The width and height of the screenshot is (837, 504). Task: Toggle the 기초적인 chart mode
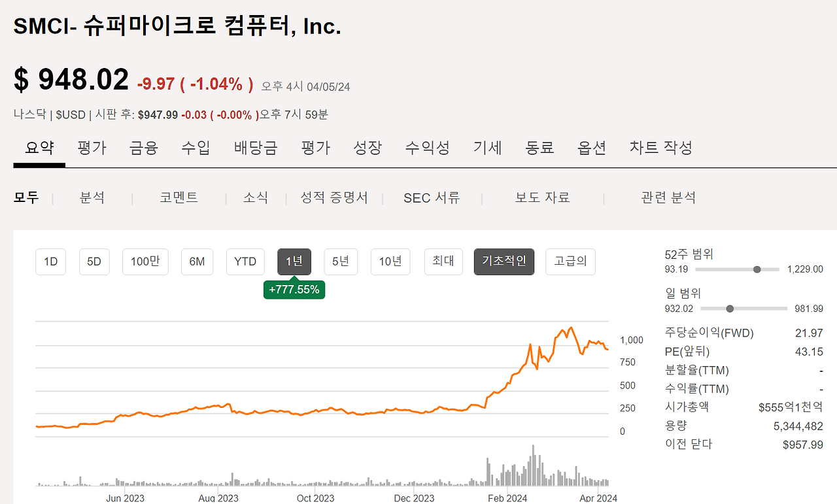tap(504, 262)
